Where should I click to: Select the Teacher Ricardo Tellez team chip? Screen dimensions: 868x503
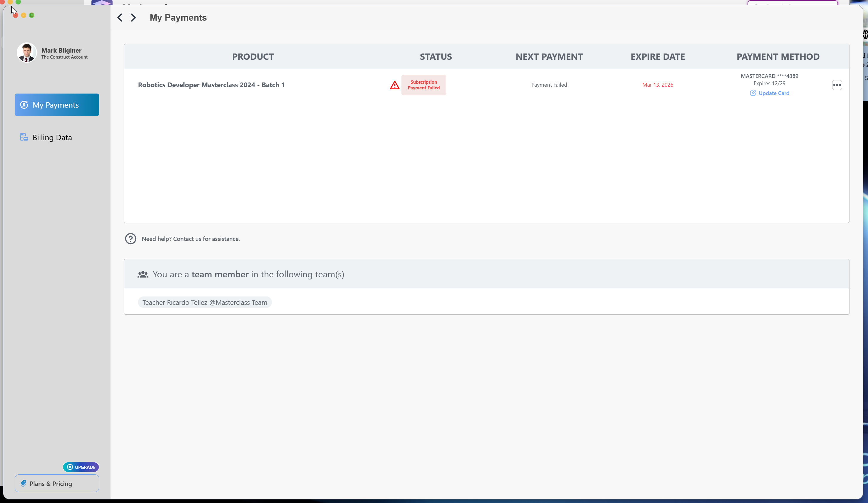point(205,302)
